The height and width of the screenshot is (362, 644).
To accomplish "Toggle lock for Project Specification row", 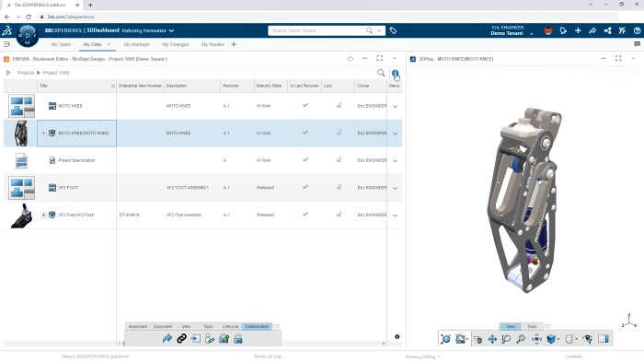I will [x=339, y=160].
